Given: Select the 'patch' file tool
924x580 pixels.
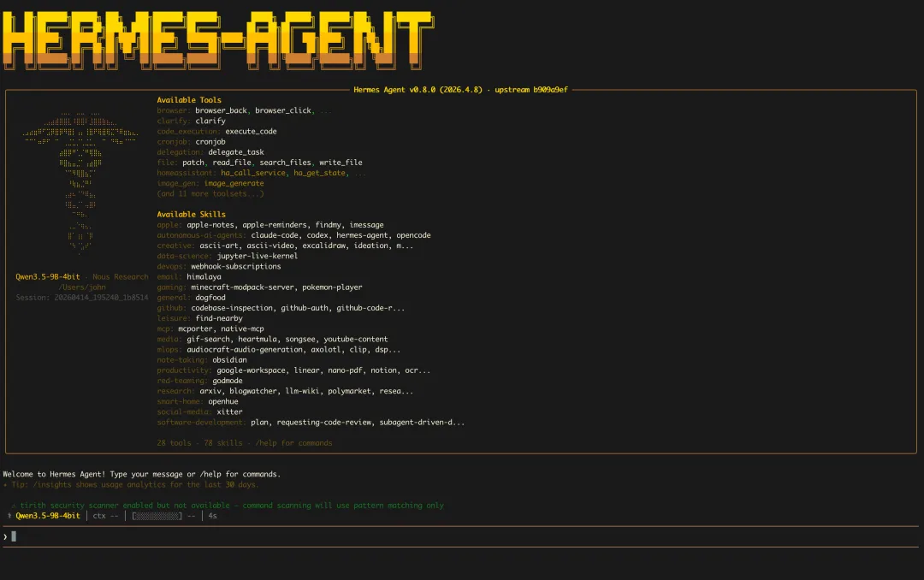Looking at the screenshot, I should point(193,163).
